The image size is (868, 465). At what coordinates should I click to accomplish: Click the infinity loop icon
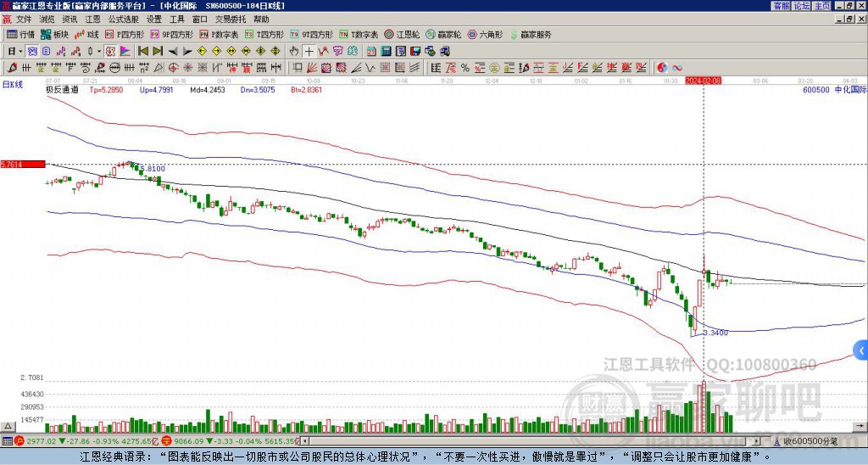[677, 68]
